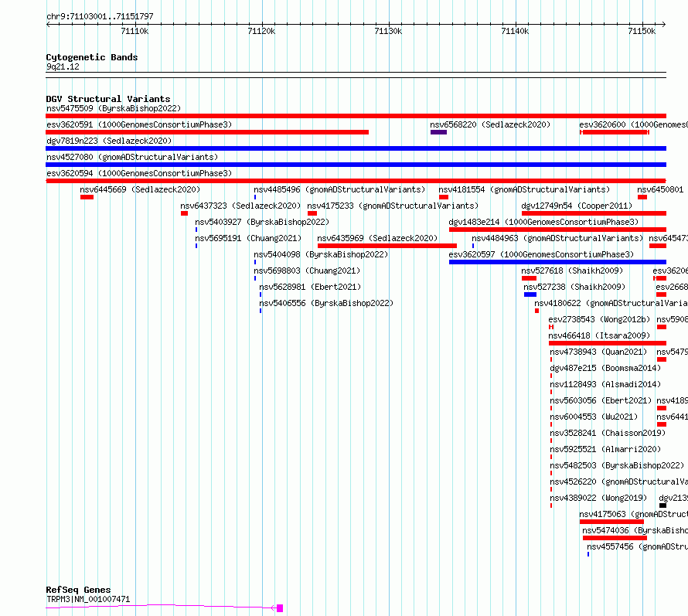688x616 pixels.
Task: Select nsv4181554 (gnomADStructuralVariants) label
Action: 524,189
